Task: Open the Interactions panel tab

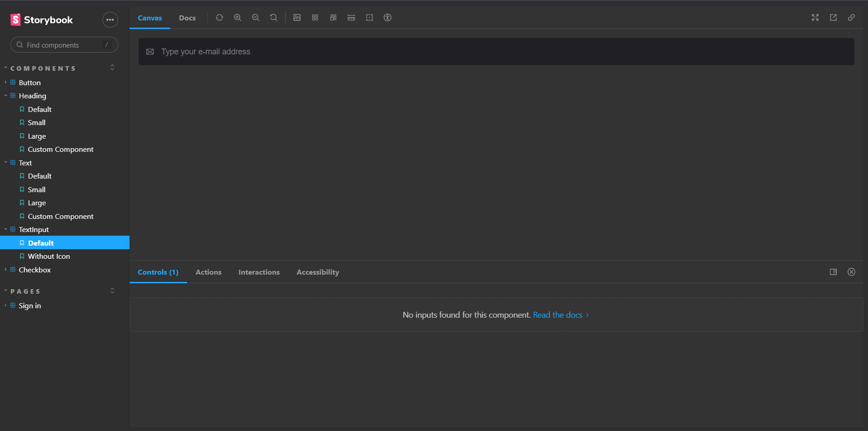Action: [259, 272]
